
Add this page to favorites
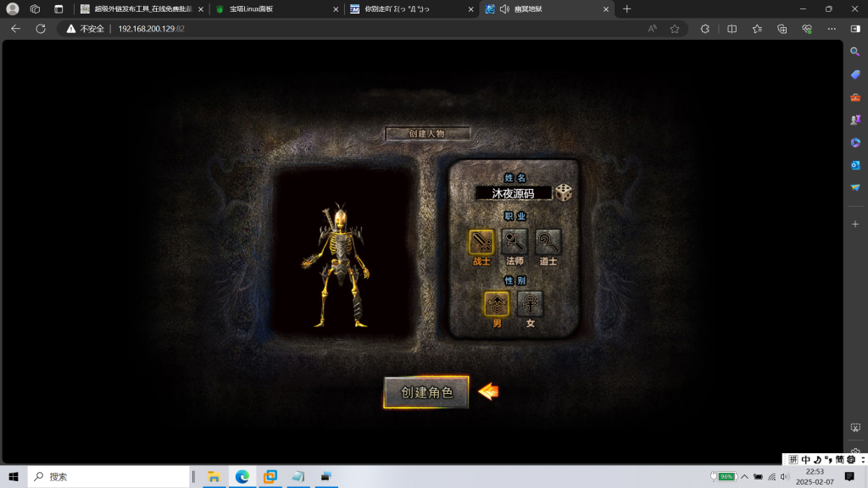click(x=675, y=29)
